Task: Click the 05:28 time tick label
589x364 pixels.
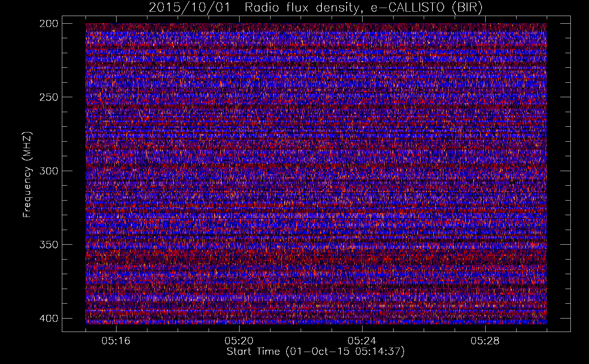Action: pyautogui.click(x=485, y=341)
